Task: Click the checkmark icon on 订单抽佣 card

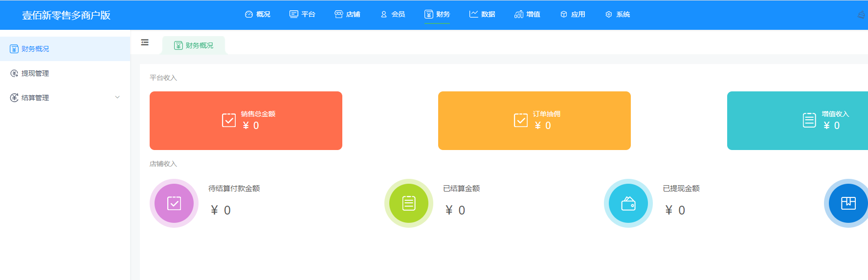Action: click(x=521, y=120)
